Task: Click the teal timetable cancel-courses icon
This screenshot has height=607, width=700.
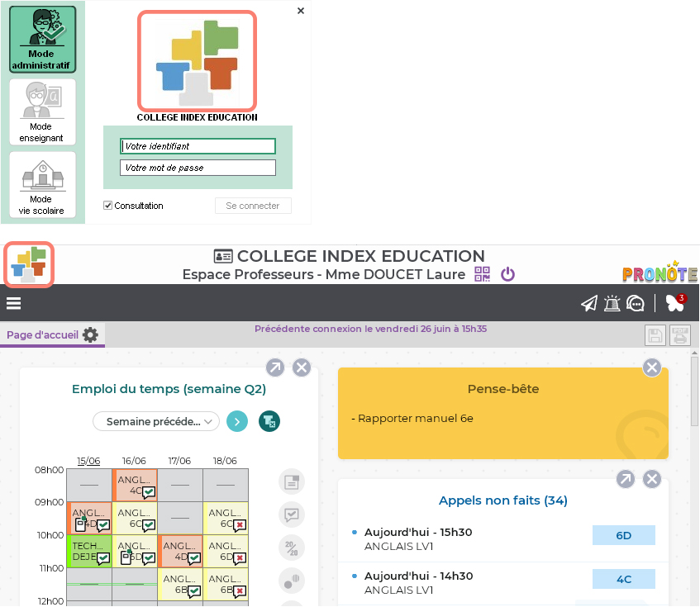Action: [x=269, y=421]
